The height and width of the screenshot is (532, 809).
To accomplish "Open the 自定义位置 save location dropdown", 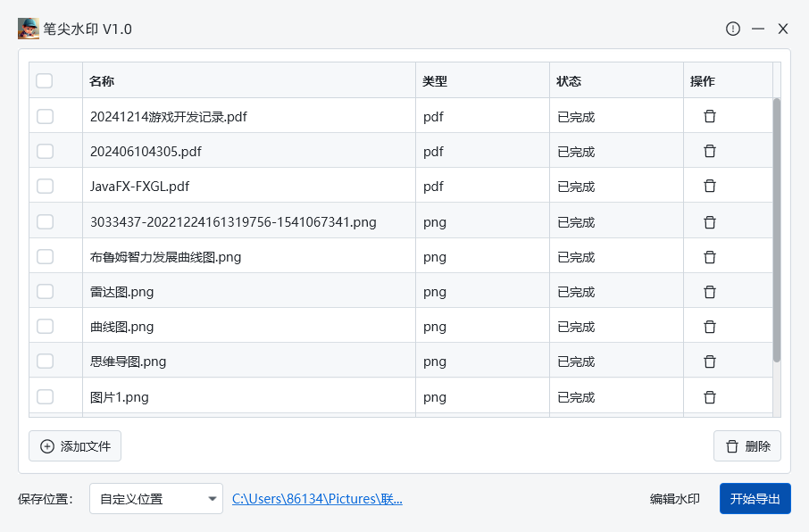I will [x=156, y=499].
